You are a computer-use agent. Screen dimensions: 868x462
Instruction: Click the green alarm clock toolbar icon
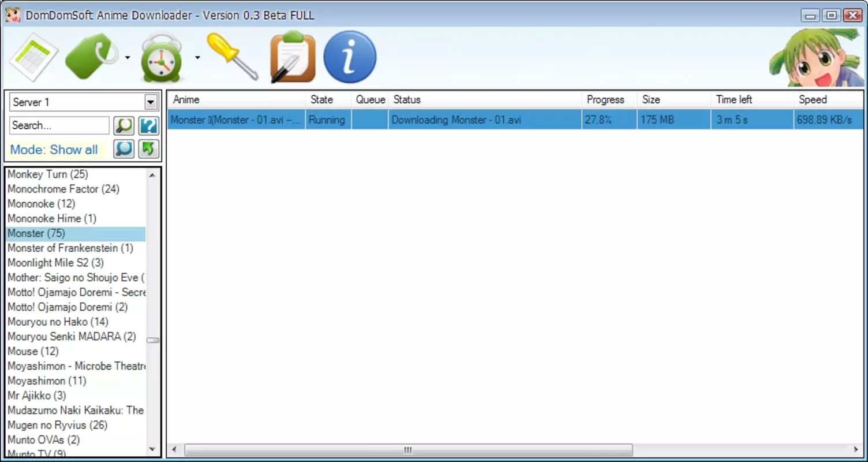point(162,57)
